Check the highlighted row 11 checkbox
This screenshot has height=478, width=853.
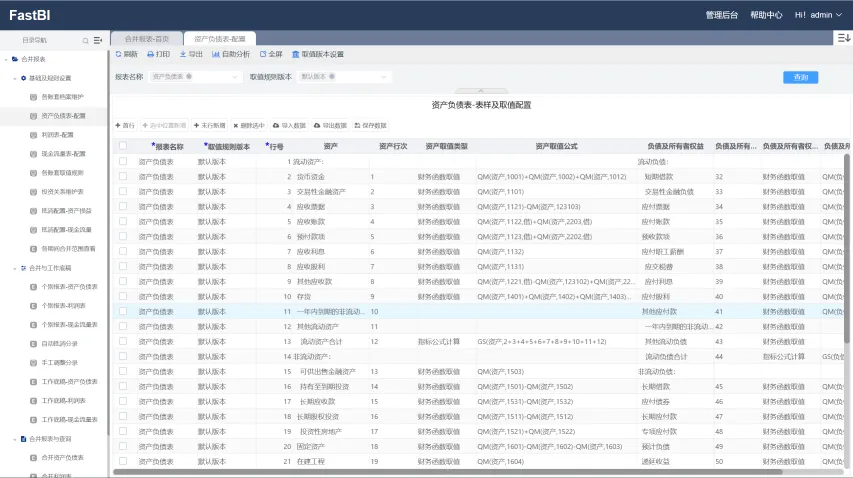tap(123, 312)
